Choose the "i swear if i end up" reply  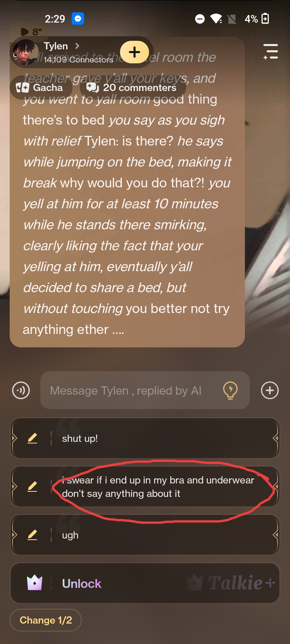point(145,487)
